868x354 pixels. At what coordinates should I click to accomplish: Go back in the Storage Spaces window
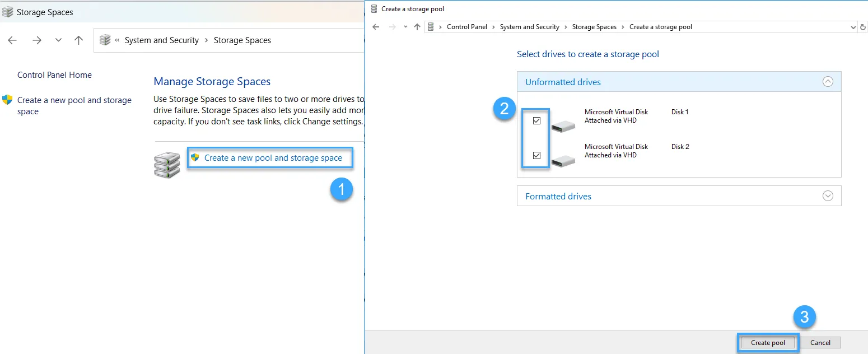tap(12, 40)
